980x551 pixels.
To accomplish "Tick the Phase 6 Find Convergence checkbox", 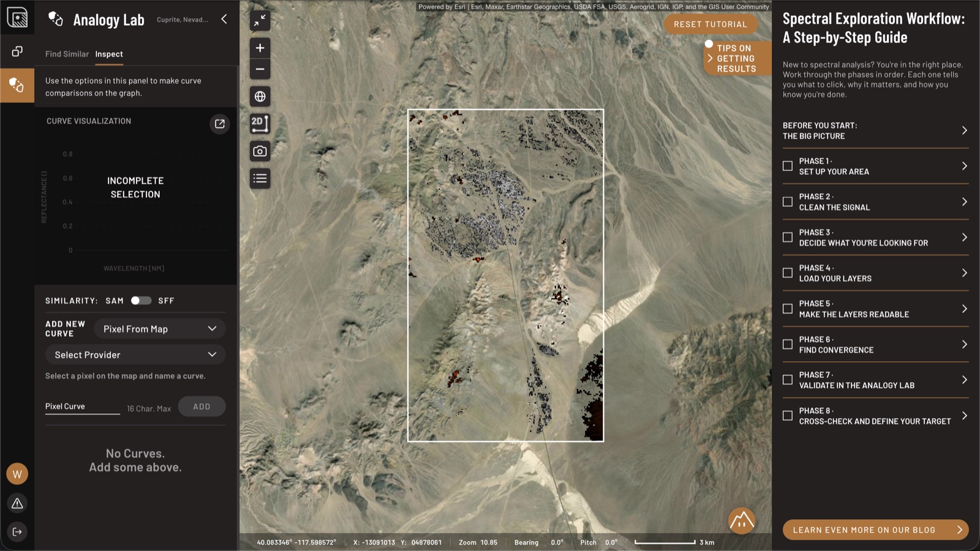I will pyautogui.click(x=788, y=345).
